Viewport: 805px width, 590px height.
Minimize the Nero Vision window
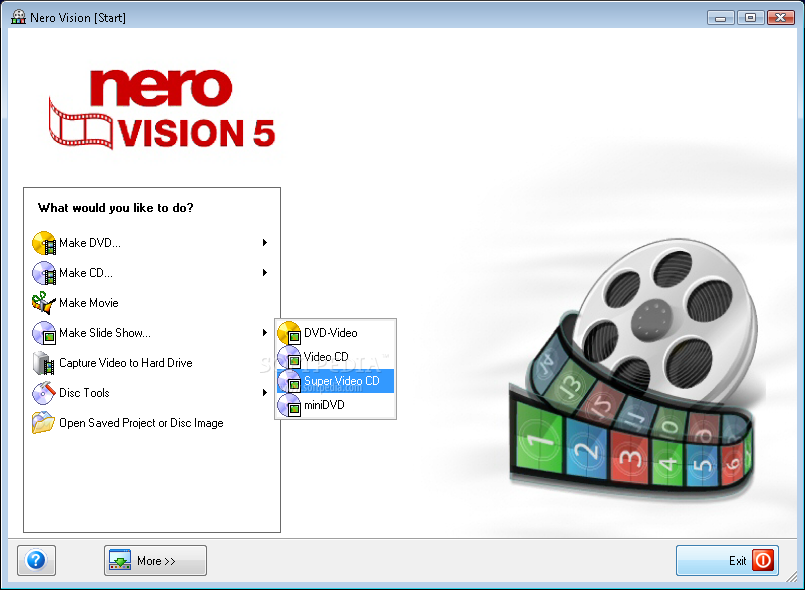[x=721, y=18]
